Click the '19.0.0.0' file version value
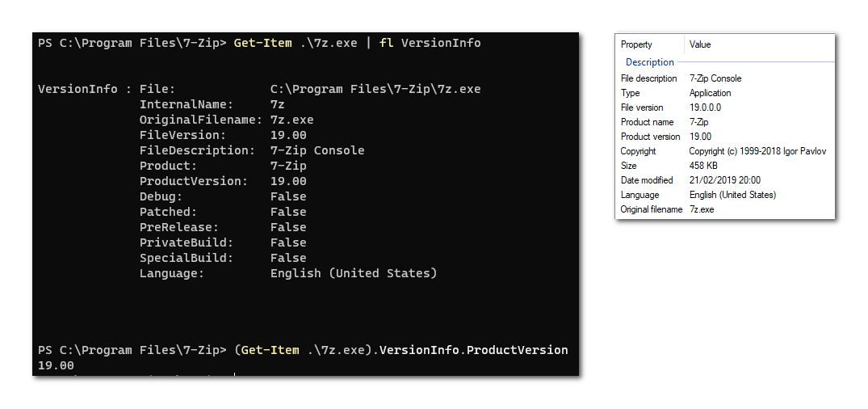Screen dimensions: 868x409 click(705, 108)
